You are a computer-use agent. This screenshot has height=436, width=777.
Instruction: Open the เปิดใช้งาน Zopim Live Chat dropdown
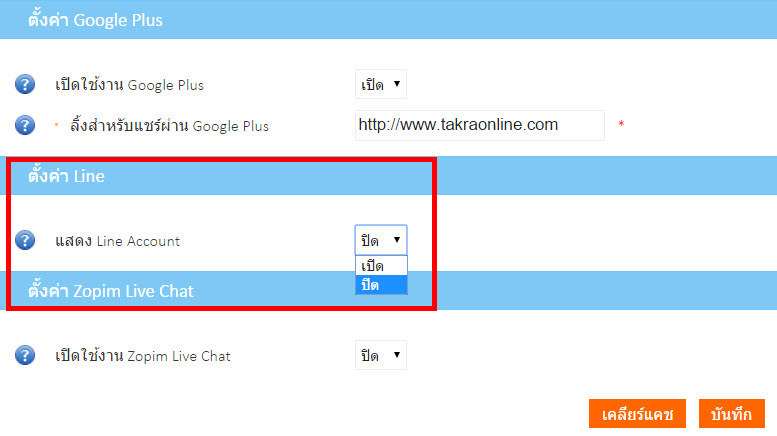(381, 355)
